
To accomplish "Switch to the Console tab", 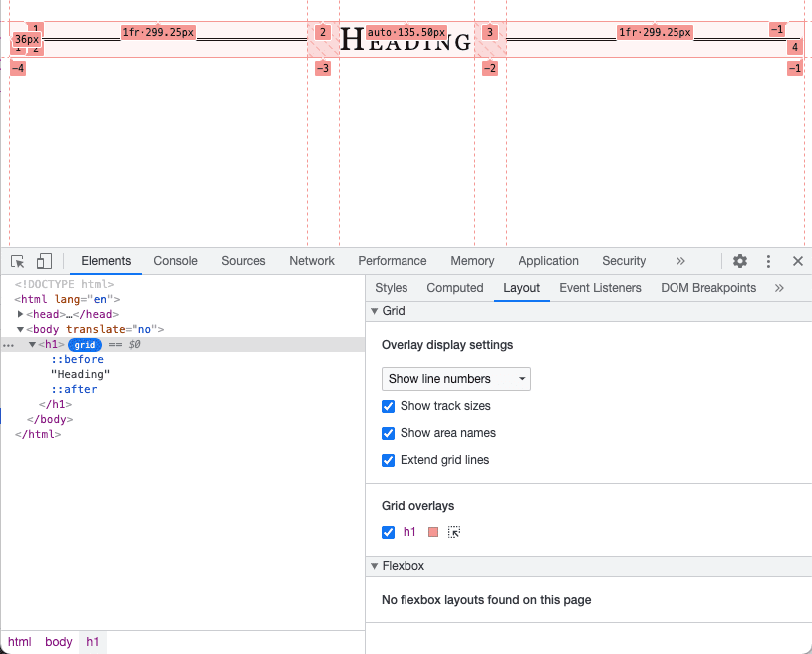I will [175, 260].
